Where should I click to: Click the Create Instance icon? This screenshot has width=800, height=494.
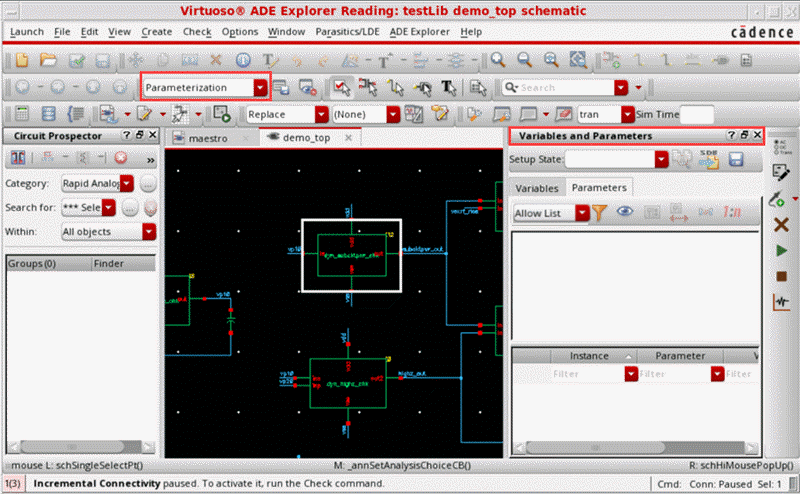611,60
